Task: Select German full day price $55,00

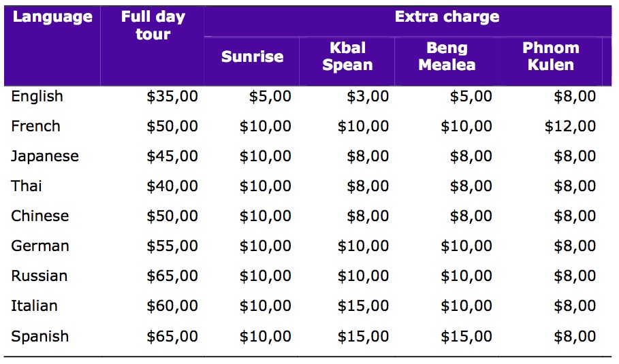Action: pyautogui.click(x=172, y=246)
